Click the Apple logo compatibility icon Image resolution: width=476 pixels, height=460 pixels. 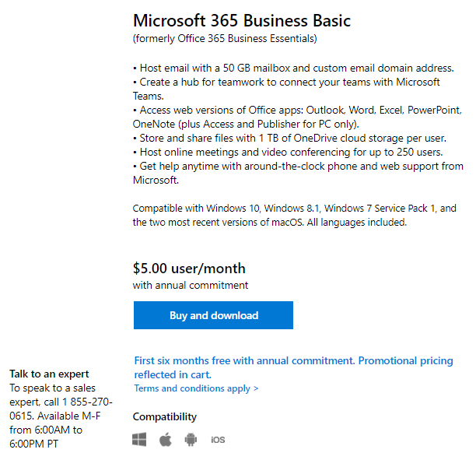[x=165, y=440]
